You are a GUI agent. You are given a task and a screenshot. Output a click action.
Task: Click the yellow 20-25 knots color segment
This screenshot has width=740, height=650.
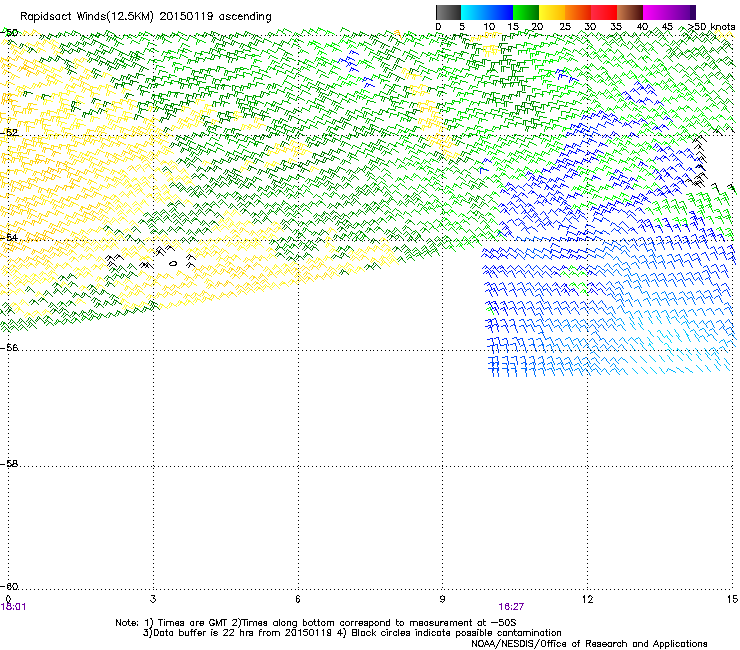552,12
